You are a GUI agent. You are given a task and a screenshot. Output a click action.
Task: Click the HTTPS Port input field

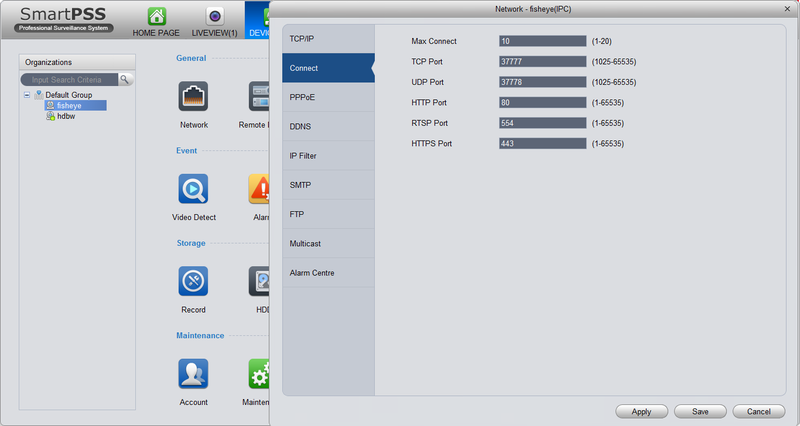click(542, 143)
